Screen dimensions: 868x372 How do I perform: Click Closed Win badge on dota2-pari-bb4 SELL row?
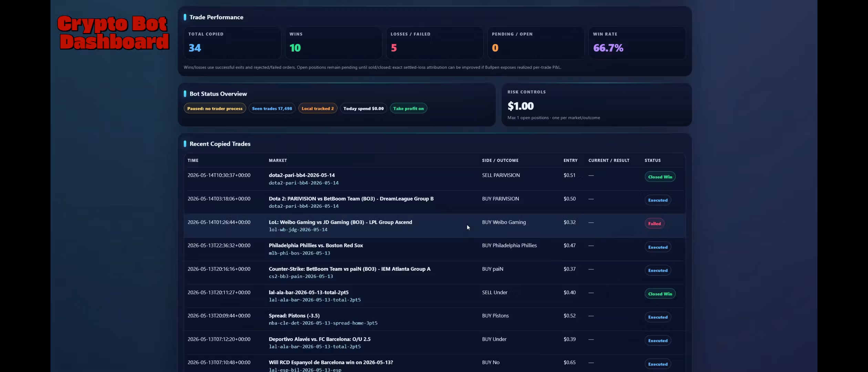(x=660, y=177)
